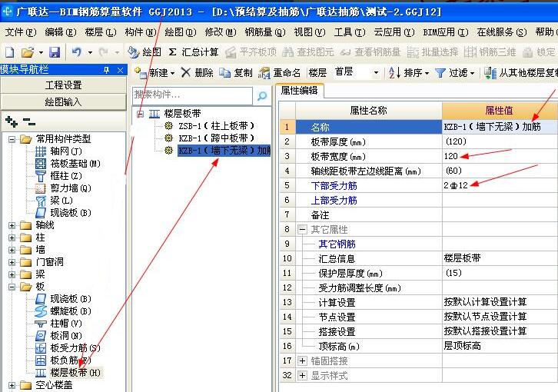Viewport: 558px width, 392px height.
Task: Click the 绘图 toolbar icon
Action: pyautogui.click(x=144, y=52)
